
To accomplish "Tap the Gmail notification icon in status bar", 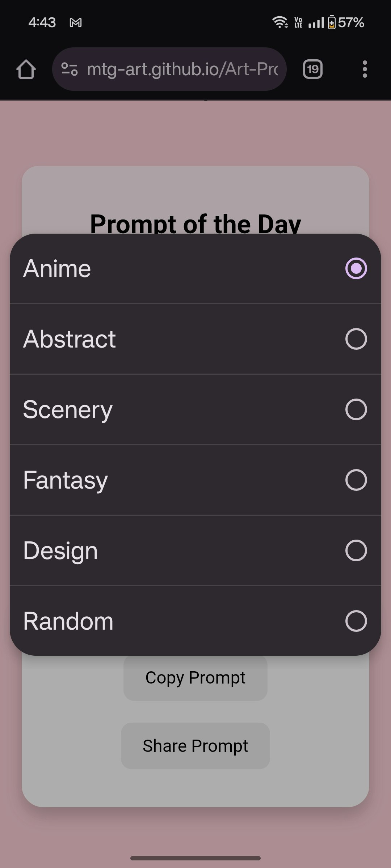I will pyautogui.click(x=76, y=23).
